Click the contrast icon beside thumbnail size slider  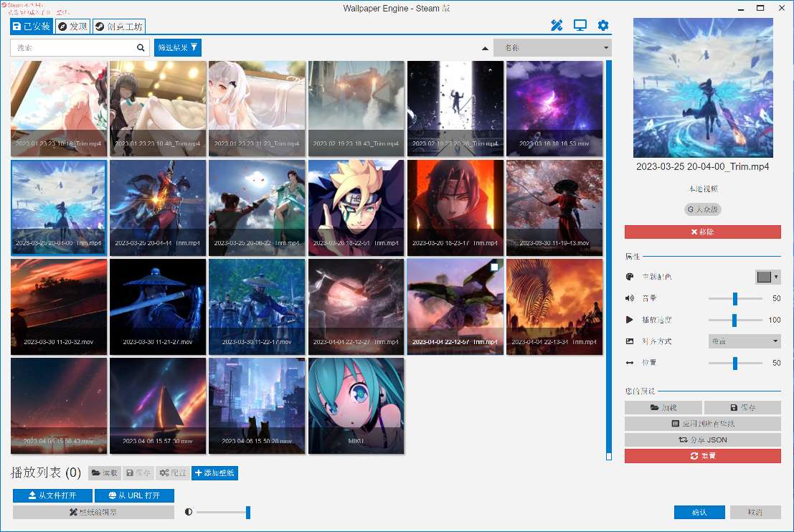[189, 512]
